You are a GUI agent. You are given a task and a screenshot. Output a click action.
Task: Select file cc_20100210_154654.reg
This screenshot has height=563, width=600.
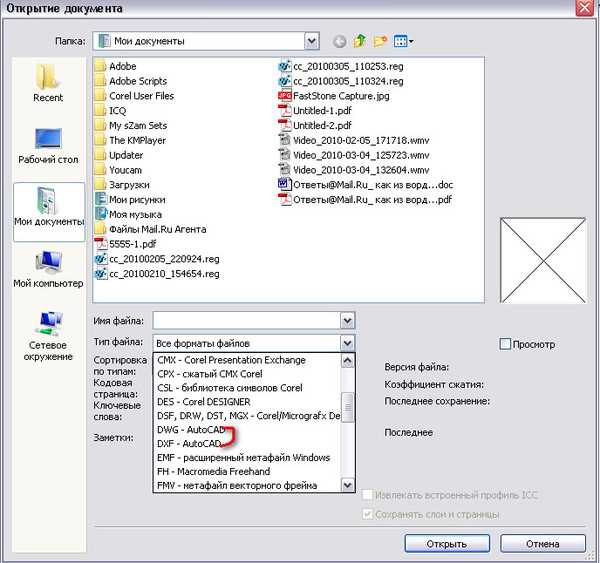(x=157, y=274)
